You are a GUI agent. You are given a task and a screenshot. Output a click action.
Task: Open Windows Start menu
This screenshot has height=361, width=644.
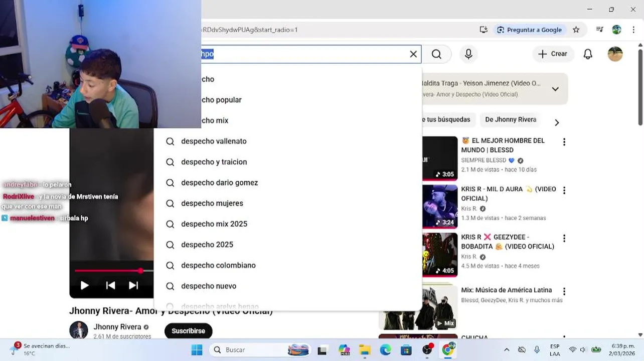[x=197, y=350]
